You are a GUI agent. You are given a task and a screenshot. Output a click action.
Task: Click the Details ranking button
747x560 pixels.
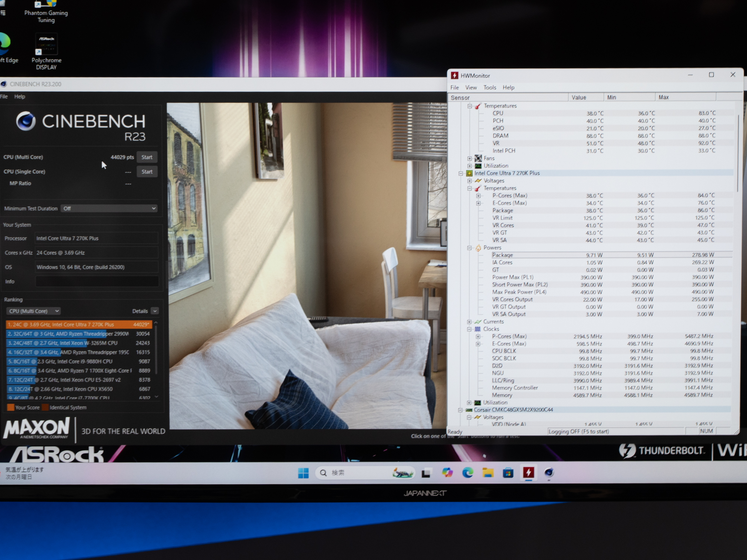140,311
